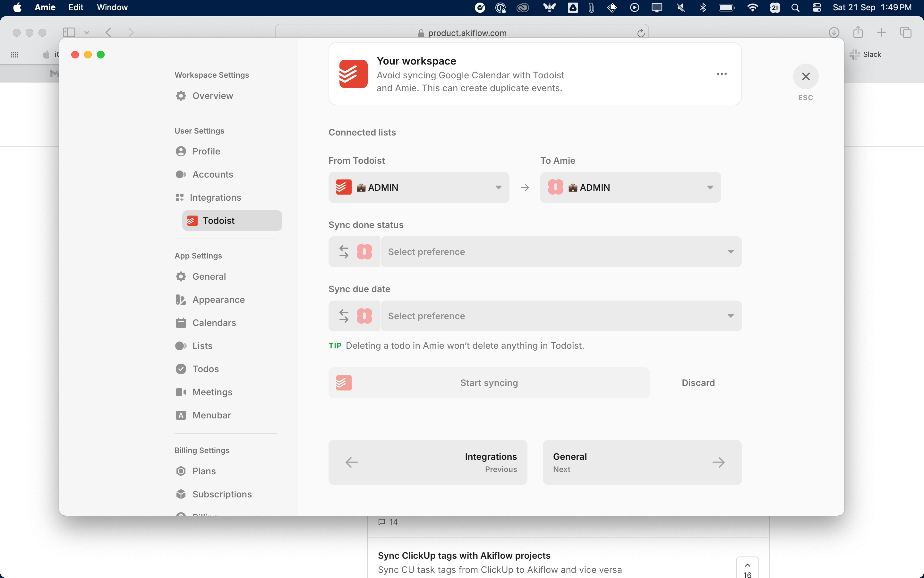
Task: Open Control Center in menu bar
Action: (817, 8)
